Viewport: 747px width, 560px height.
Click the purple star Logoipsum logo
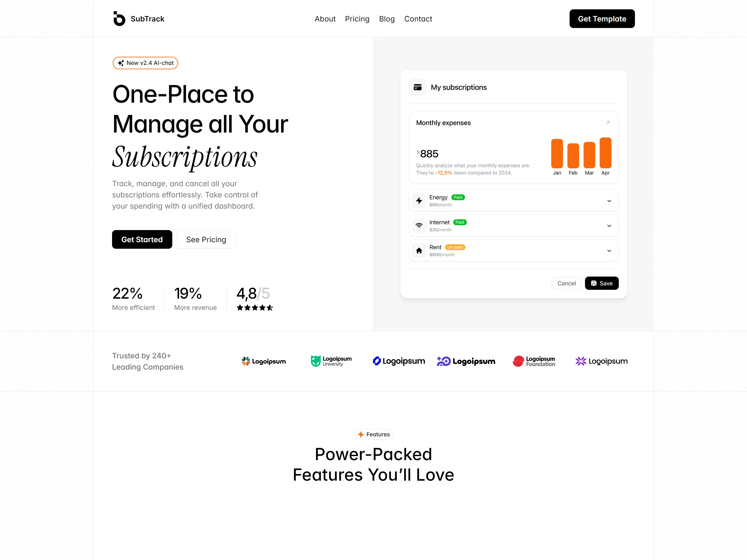pos(601,361)
